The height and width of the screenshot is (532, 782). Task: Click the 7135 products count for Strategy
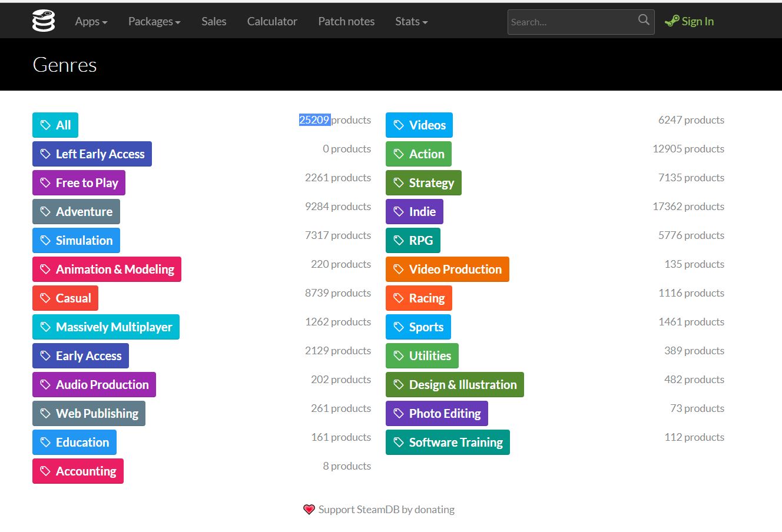tap(691, 177)
